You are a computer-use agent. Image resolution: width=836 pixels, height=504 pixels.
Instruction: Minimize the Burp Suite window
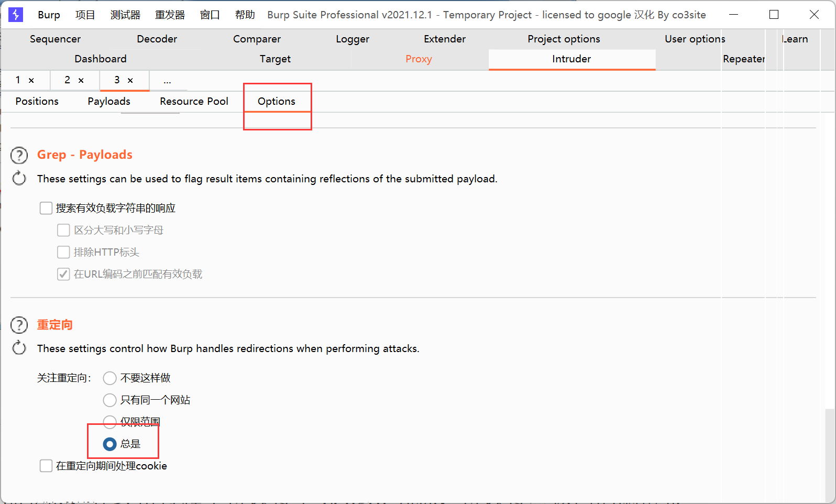tap(734, 15)
